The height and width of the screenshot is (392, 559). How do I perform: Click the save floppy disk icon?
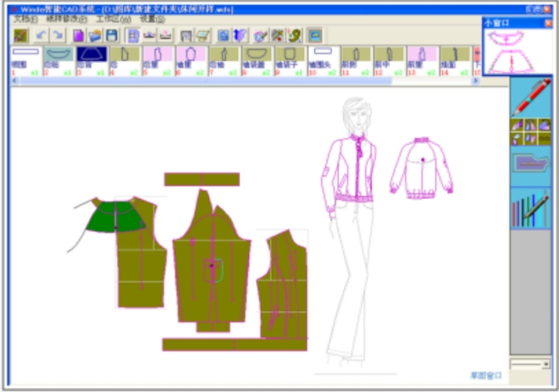[x=111, y=35]
